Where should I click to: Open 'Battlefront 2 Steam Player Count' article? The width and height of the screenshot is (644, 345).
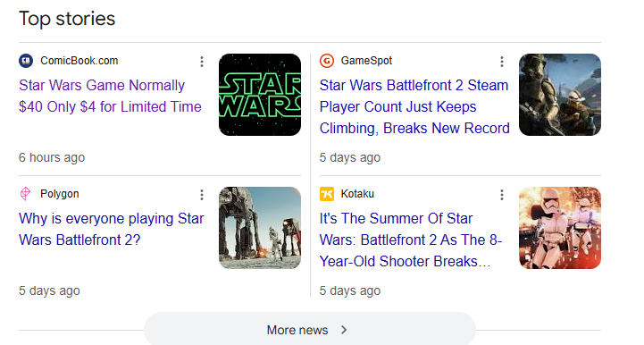[x=414, y=106]
